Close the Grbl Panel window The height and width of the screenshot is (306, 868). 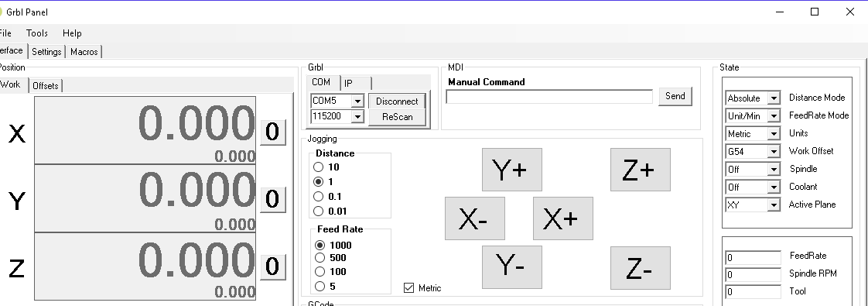click(x=850, y=12)
